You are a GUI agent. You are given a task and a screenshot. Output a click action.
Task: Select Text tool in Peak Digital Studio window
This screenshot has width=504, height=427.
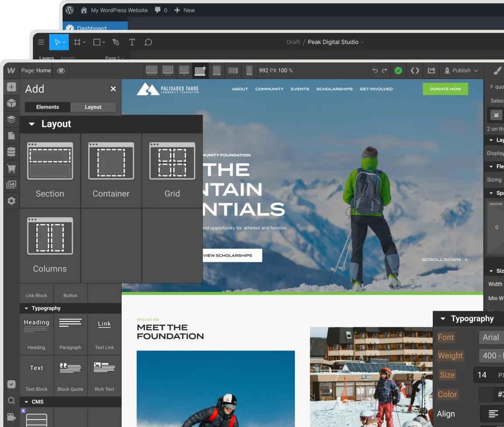coord(132,42)
